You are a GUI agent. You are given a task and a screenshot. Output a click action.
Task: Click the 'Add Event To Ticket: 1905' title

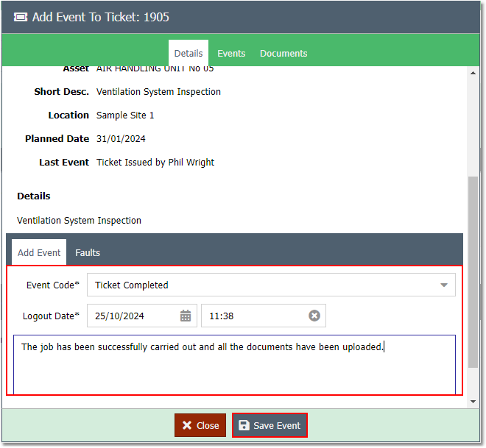tap(100, 17)
